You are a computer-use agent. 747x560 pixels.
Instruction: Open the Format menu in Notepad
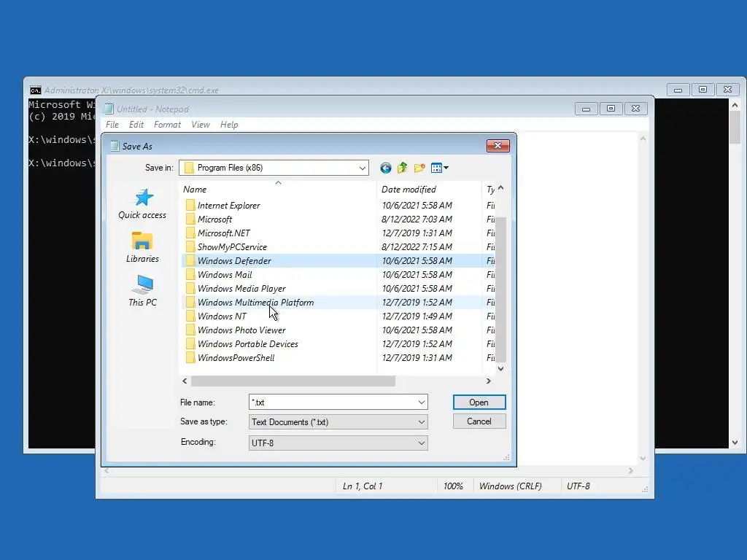(167, 125)
